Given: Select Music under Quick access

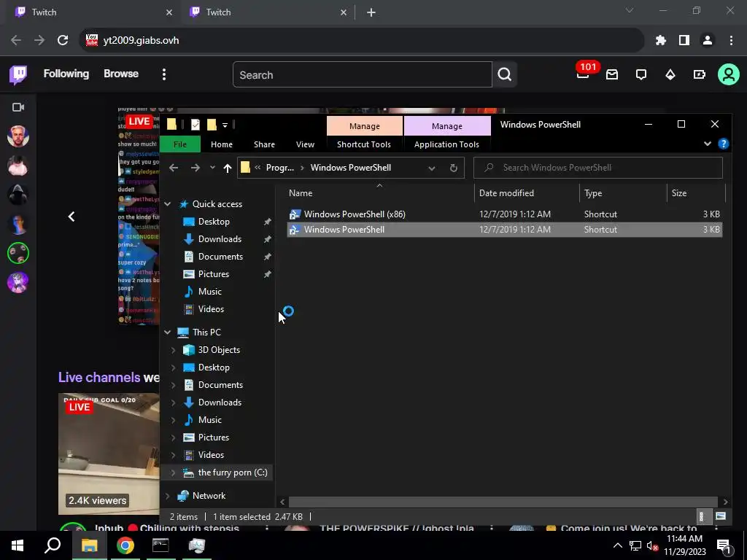Looking at the screenshot, I should point(209,292).
